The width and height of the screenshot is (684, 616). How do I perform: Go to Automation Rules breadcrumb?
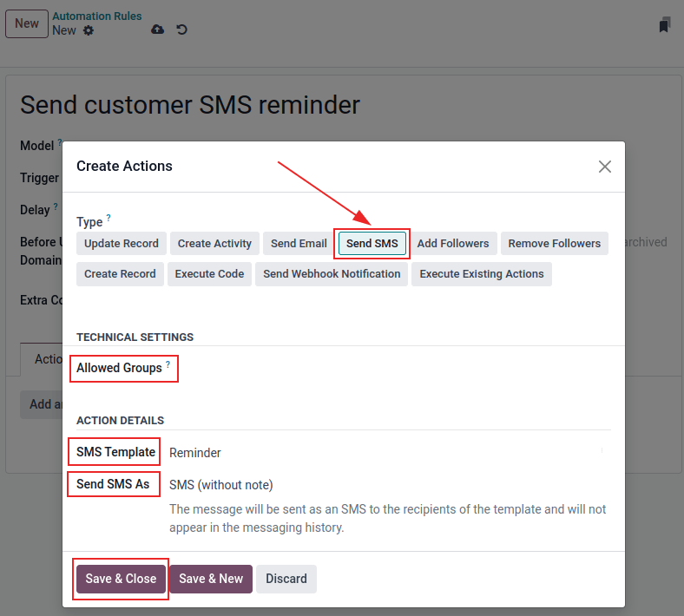[97, 16]
